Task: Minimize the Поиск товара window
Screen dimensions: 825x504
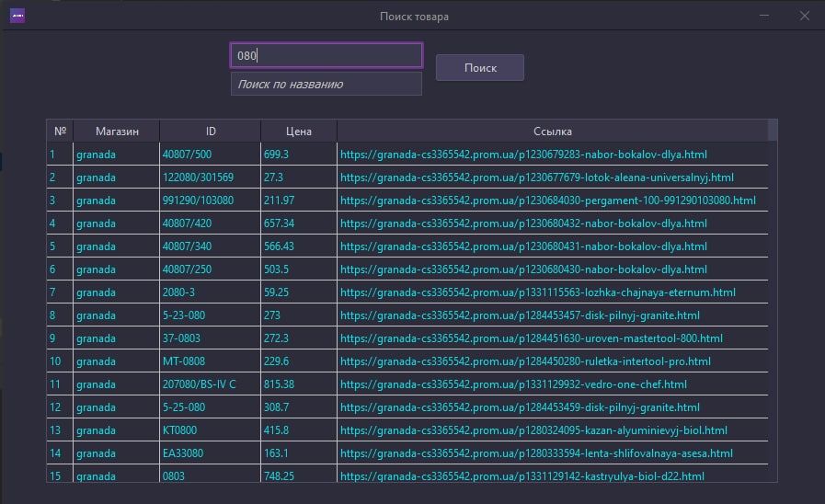Action: (x=764, y=16)
